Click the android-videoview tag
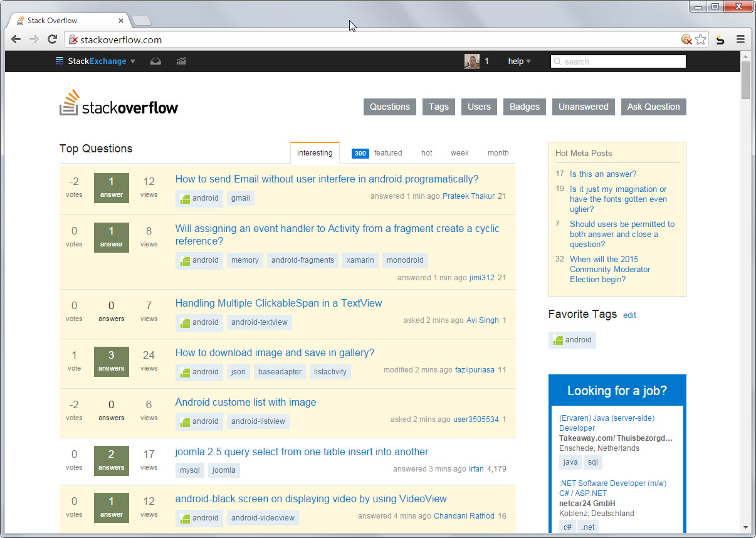This screenshot has width=756, height=538. coord(263,518)
